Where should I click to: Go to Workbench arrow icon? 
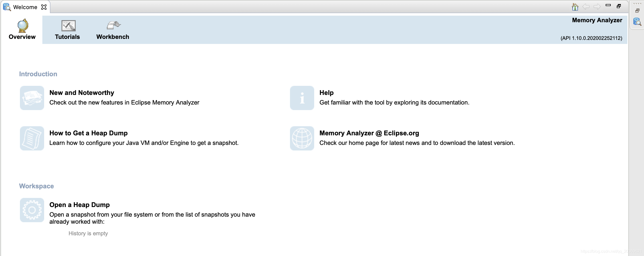click(x=114, y=25)
